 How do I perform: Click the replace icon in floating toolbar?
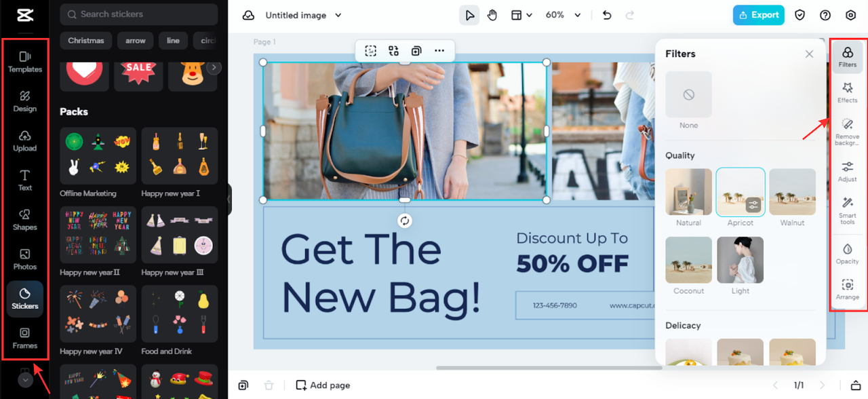tap(393, 50)
